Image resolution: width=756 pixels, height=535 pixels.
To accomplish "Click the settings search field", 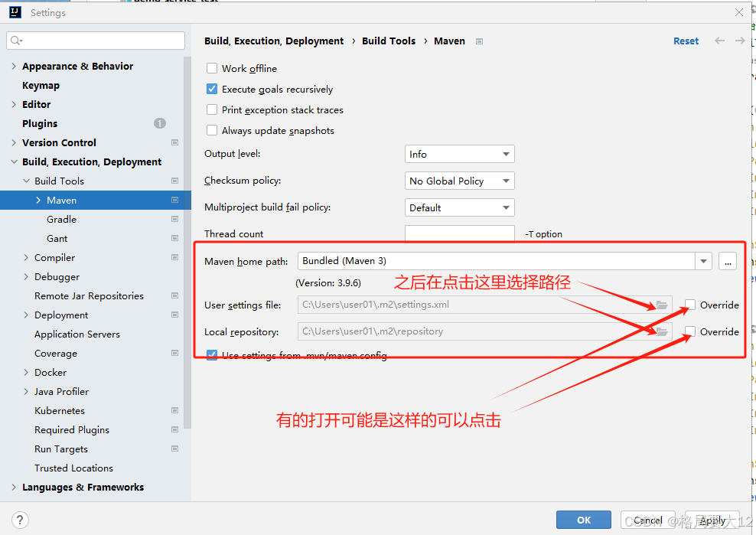I will coord(96,41).
